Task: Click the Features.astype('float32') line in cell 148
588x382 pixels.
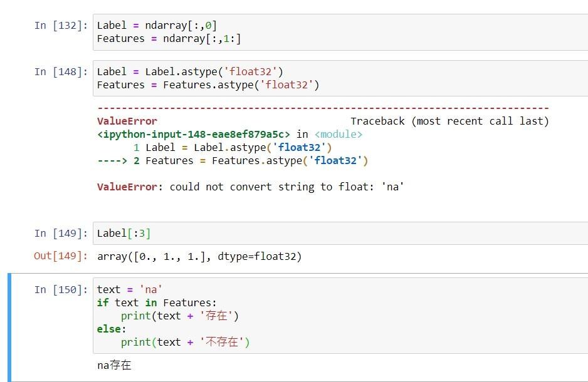Action: tap(207, 85)
